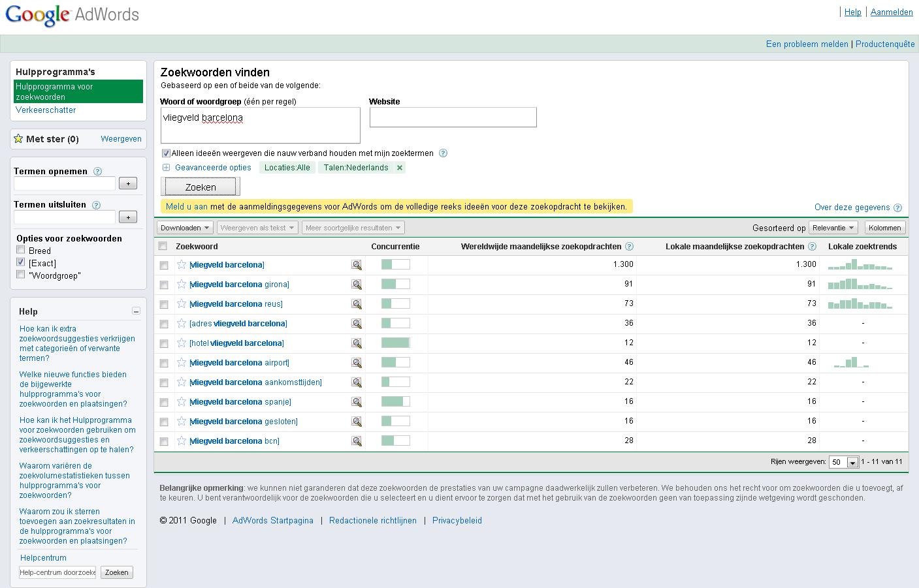Viewport: 919px width, 588px height.
Task: Enable the "Woordgroep" match type checkbox
Action: (x=21, y=275)
